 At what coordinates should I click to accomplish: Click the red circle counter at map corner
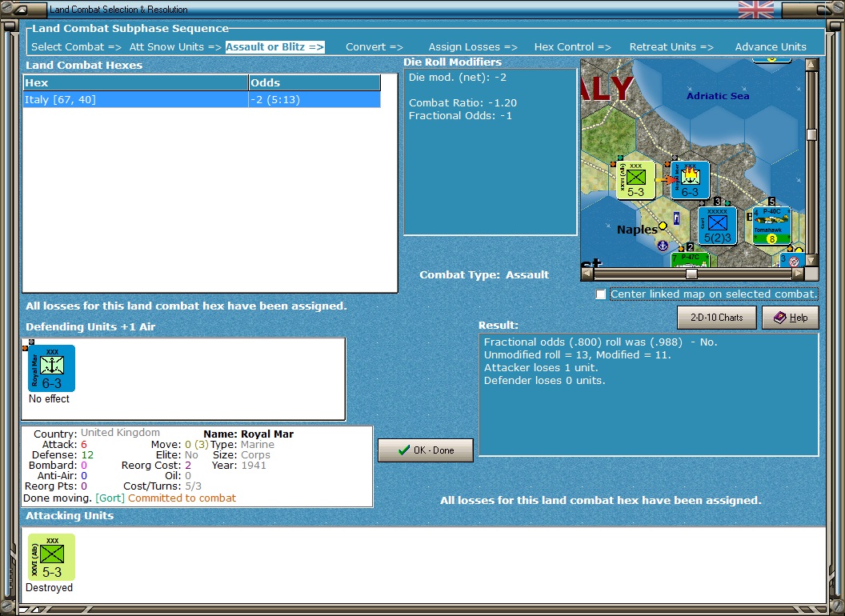pos(794,262)
